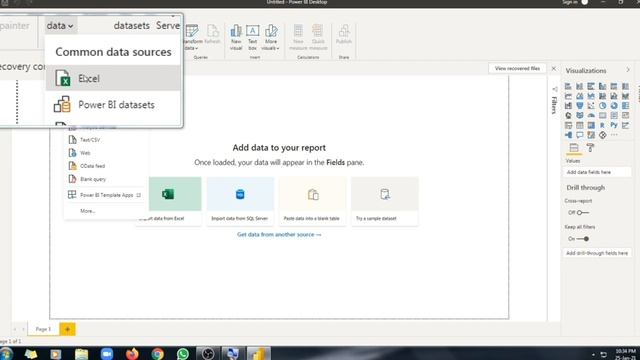Screen dimensions: 640x360
Task: Choose Power BI datasets in the menu
Action: click(x=113, y=104)
